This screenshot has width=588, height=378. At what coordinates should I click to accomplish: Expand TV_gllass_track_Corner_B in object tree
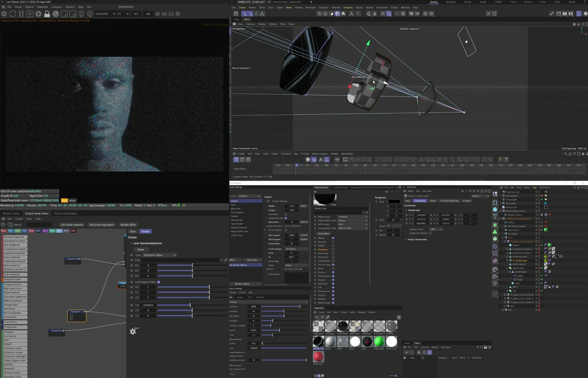coord(505,295)
